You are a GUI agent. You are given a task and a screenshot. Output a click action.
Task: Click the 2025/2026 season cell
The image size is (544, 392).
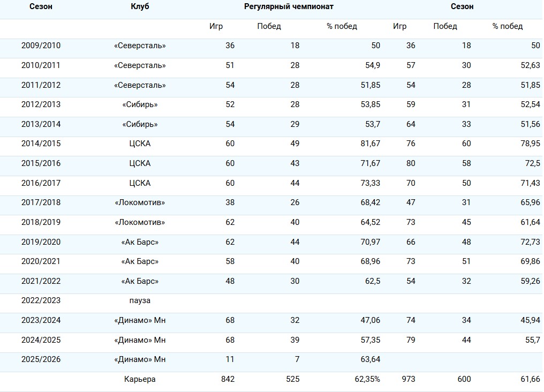click(x=41, y=360)
